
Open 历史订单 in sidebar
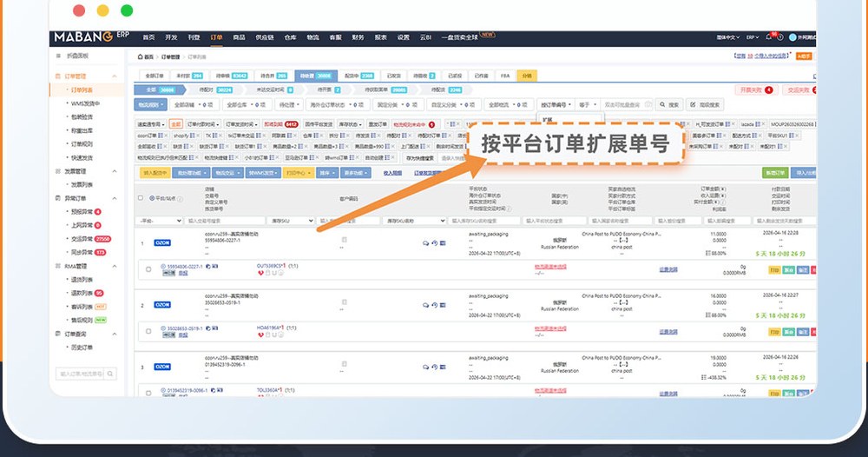click(x=82, y=348)
